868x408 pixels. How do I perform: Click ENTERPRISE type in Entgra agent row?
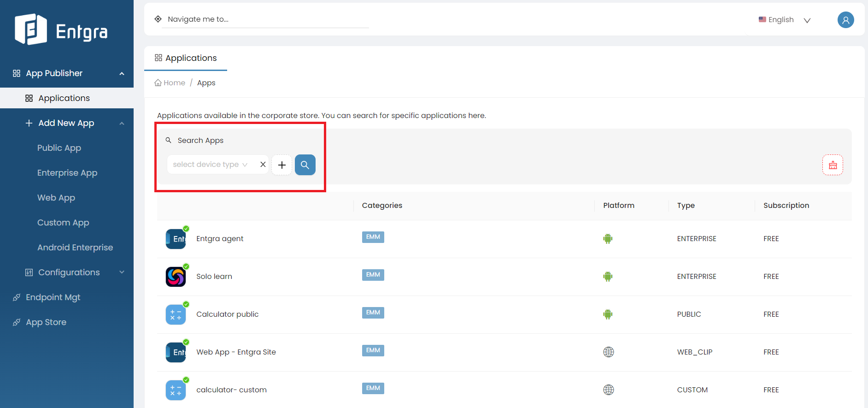[697, 239]
